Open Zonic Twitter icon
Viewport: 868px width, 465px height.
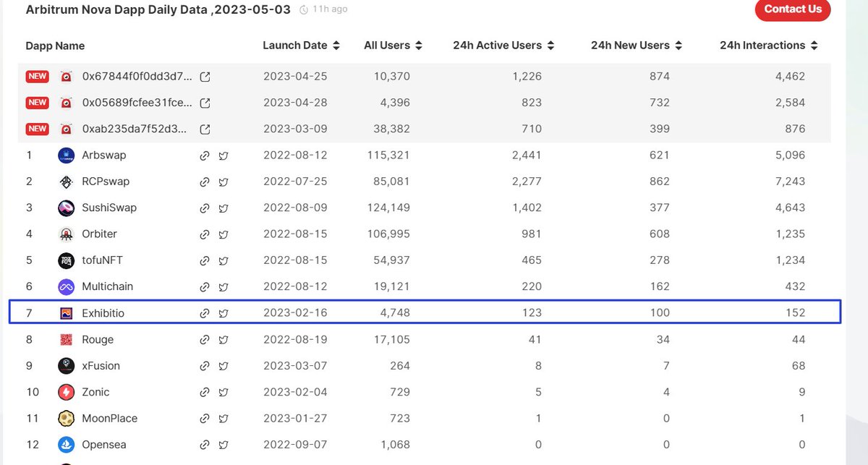point(224,392)
